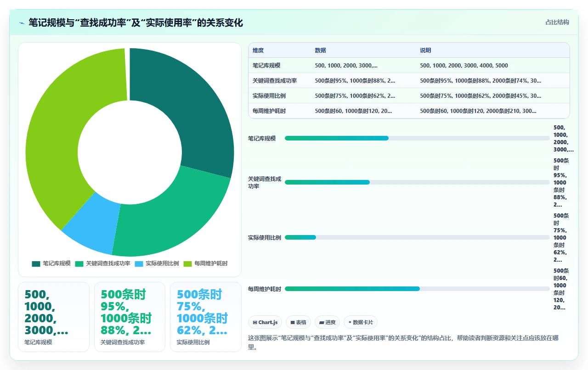Toggle 每周维护耗时 legend color swatch
This screenshot has height=370, width=588.
(187, 263)
